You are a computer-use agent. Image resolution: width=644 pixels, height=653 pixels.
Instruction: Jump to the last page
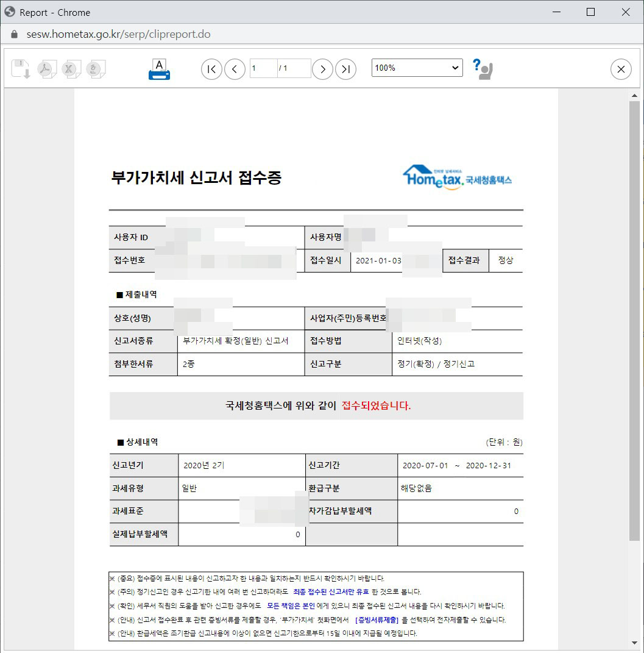pyautogui.click(x=345, y=69)
